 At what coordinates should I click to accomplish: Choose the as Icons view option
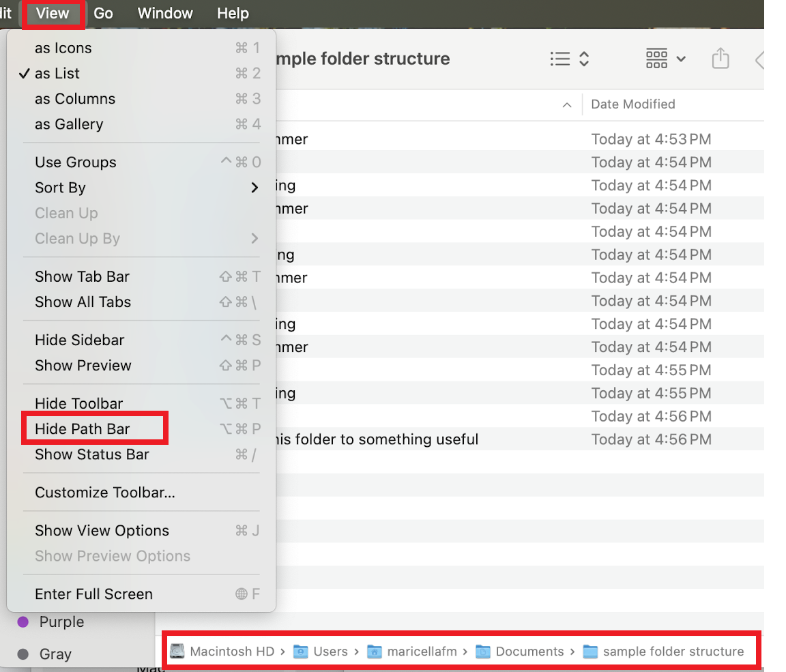point(141,48)
